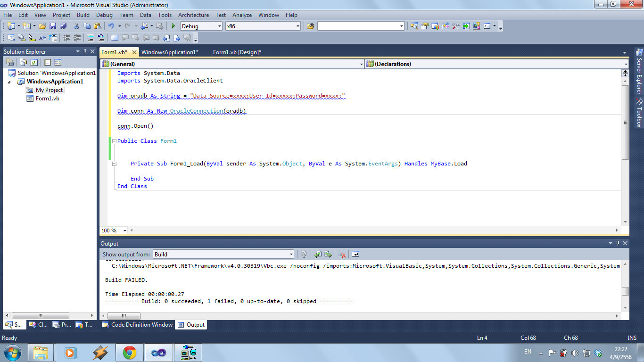Image resolution: width=644 pixels, height=362 pixels.
Task: Click the Command Window toolbar icon
Action: pyautogui.click(x=487, y=26)
